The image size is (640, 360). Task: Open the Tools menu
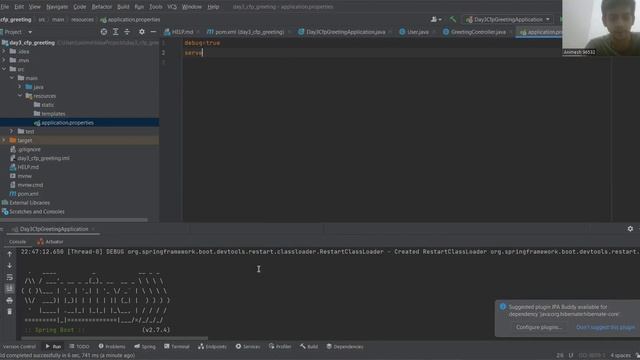click(156, 7)
